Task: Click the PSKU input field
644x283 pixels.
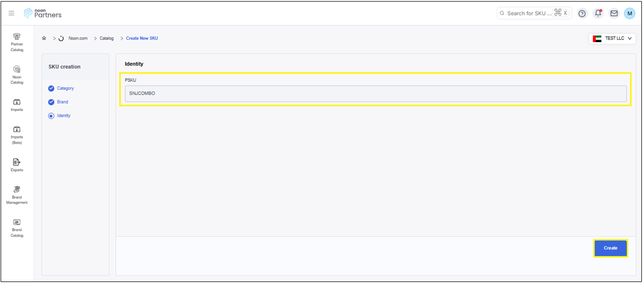Action: pos(375,94)
